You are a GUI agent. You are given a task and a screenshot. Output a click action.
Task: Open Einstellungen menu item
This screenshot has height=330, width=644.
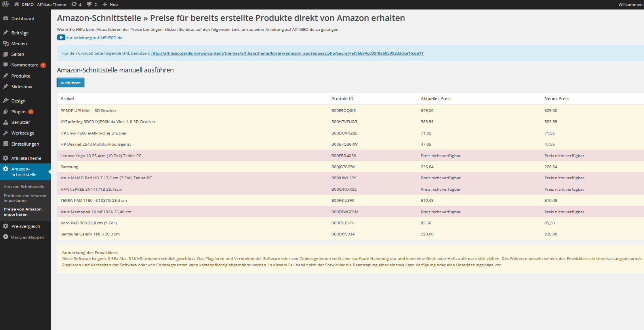25,144
